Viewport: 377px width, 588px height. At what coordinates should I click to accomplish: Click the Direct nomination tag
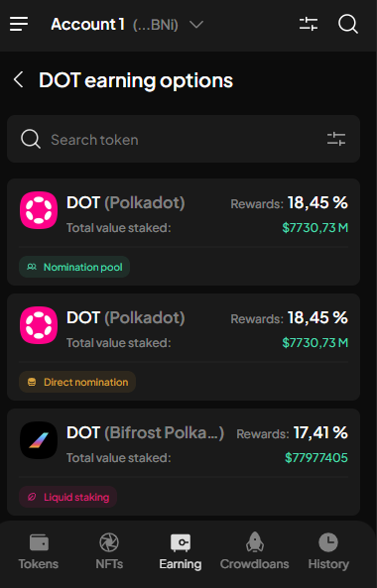[x=77, y=382]
